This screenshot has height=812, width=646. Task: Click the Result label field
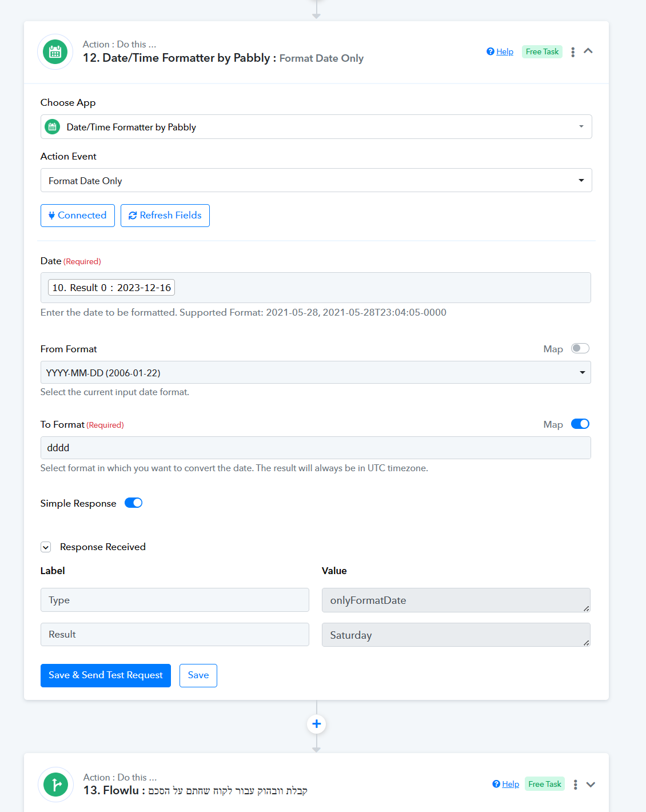point(175,635)
